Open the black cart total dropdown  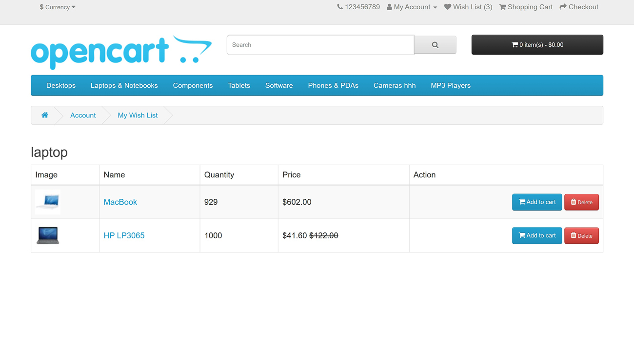click(537, 45)
